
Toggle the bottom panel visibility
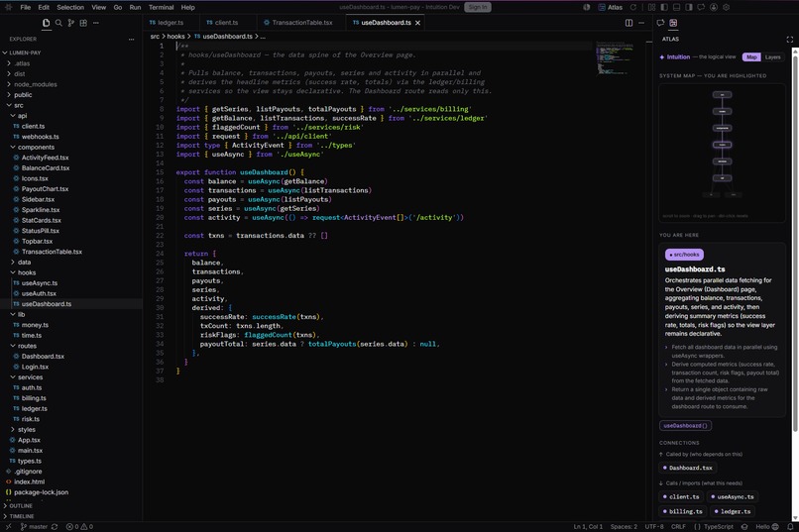pos(677,7)
